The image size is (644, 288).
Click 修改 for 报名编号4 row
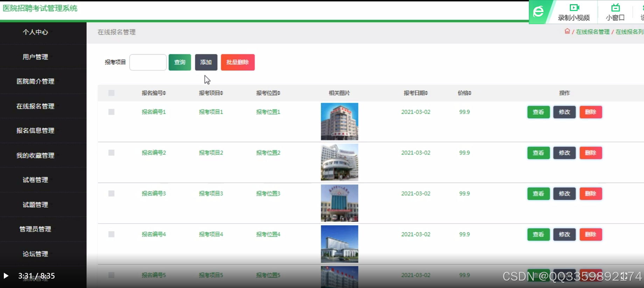click(565, 234)
